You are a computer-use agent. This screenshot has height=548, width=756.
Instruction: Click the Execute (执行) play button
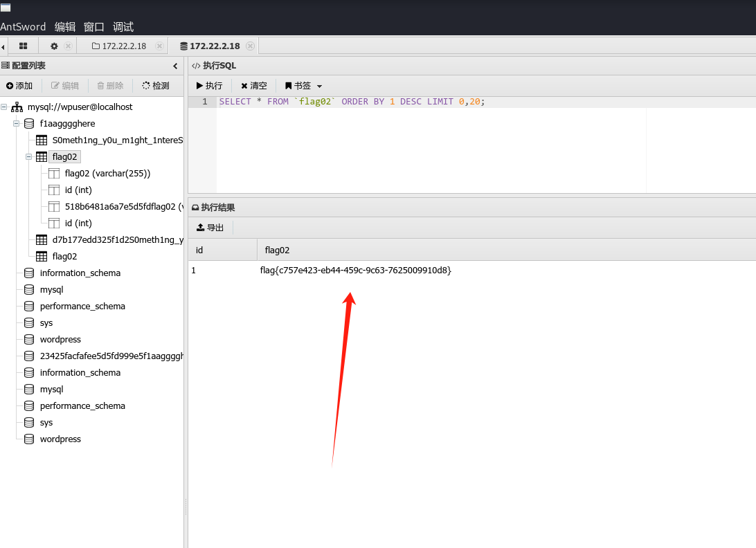(209, 86)
